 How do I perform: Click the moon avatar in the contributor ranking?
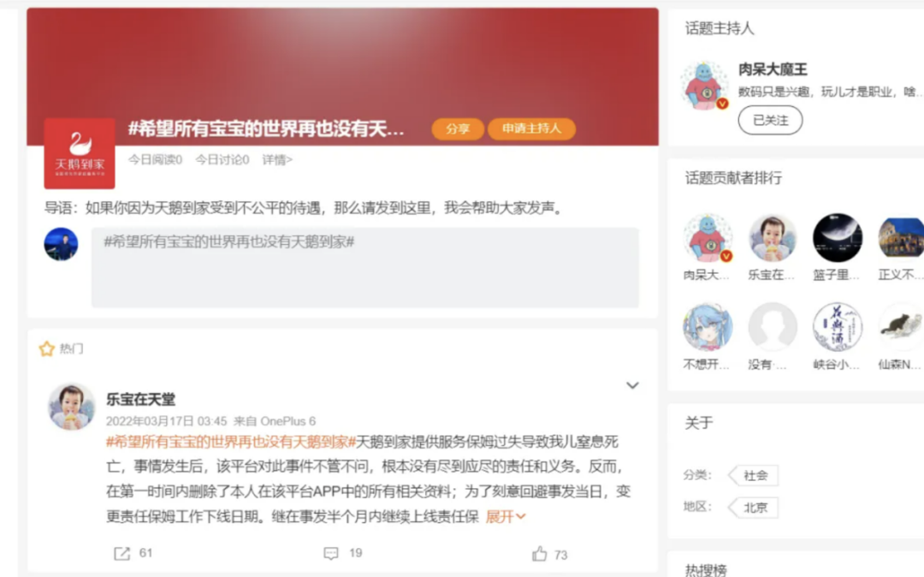[837, 237]
